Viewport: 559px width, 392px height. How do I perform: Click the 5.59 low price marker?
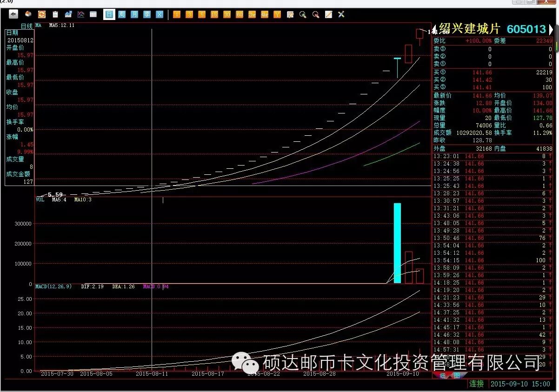pyautogui.click(x=55, y=194)
